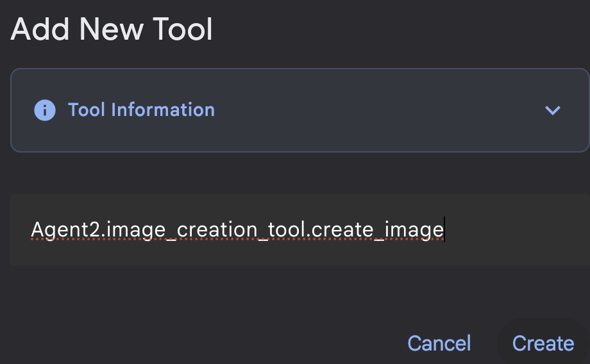Click the Add New Tool heading
Screen dimensions: 590x364
112,29
